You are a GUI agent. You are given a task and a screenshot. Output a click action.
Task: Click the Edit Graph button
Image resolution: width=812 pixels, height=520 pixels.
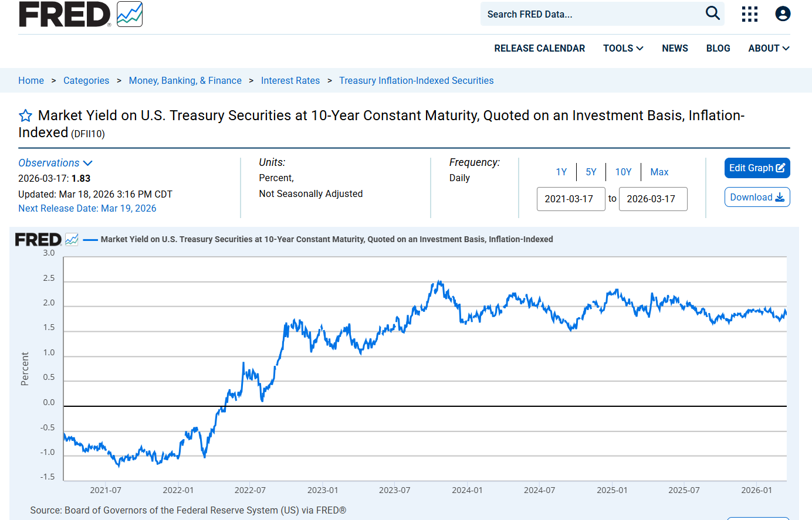757,168
